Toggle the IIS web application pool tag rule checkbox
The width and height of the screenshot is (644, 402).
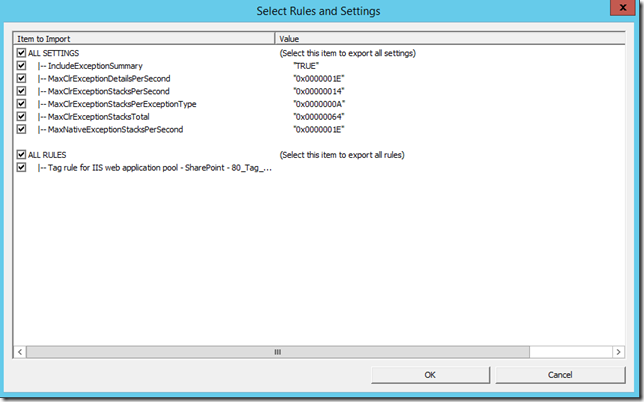coord(22,168)
